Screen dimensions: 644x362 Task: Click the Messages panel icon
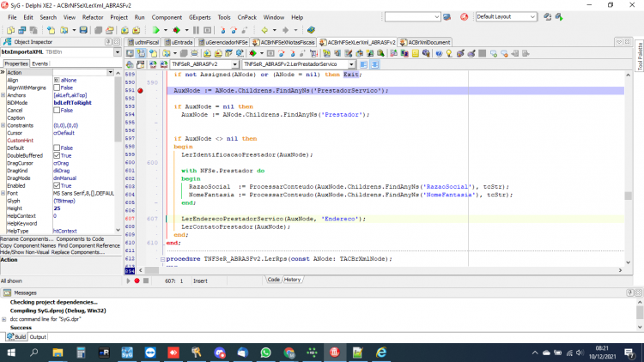[8, 293]
